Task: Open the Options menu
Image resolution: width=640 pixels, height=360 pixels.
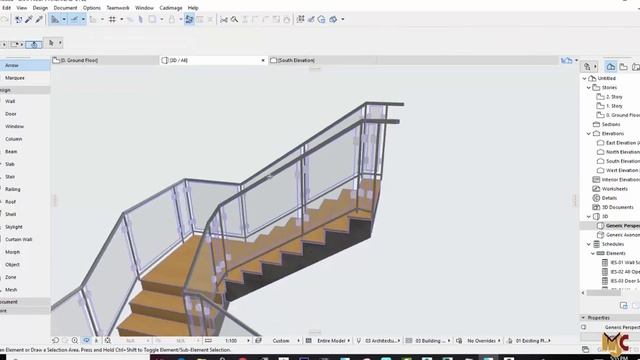Action: pyautogui.click(x=91, y=8)
